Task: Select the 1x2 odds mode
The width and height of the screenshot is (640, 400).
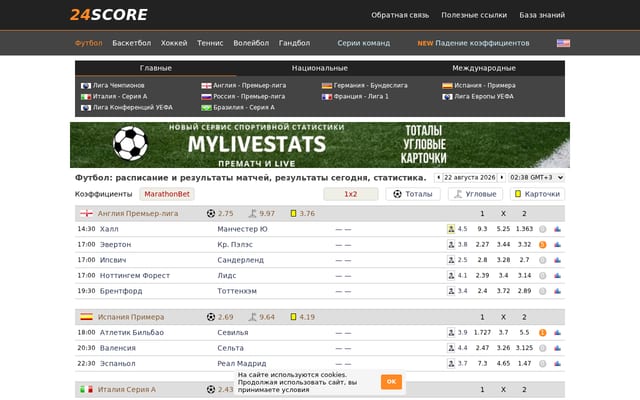Action: (351, 194)
